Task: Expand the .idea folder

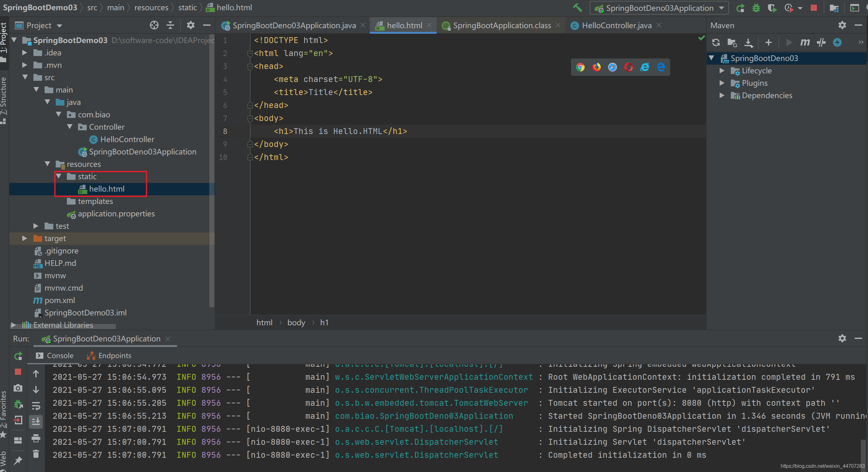Action: click(x=24, y=53)
